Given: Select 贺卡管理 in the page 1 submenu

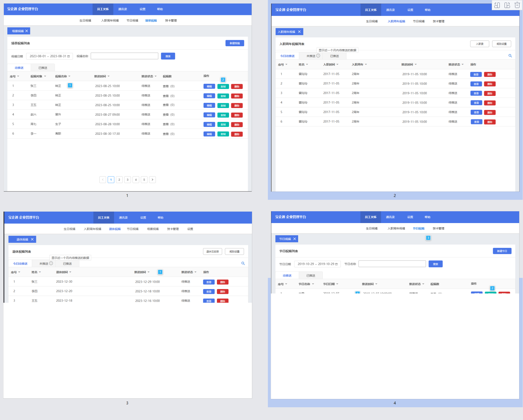Looking at the screenshot, I should pyautogui.click(x=171, y=21).
